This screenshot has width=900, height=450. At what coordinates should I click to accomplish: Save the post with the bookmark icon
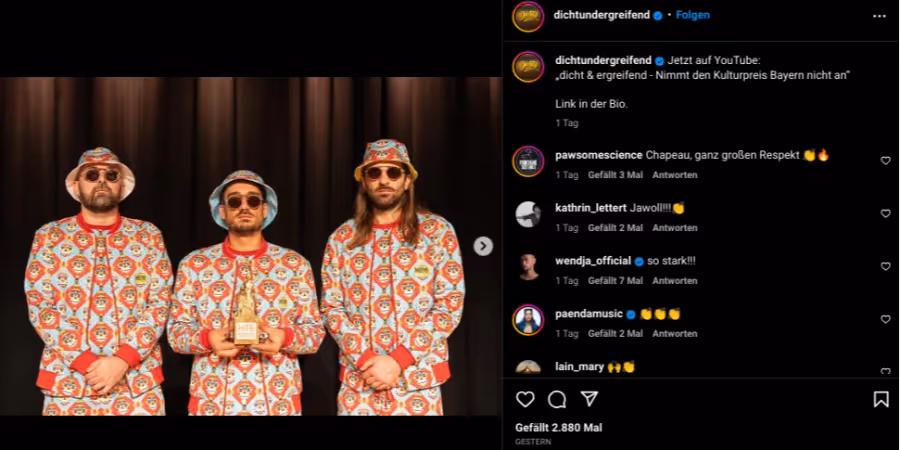coord(880,399)
